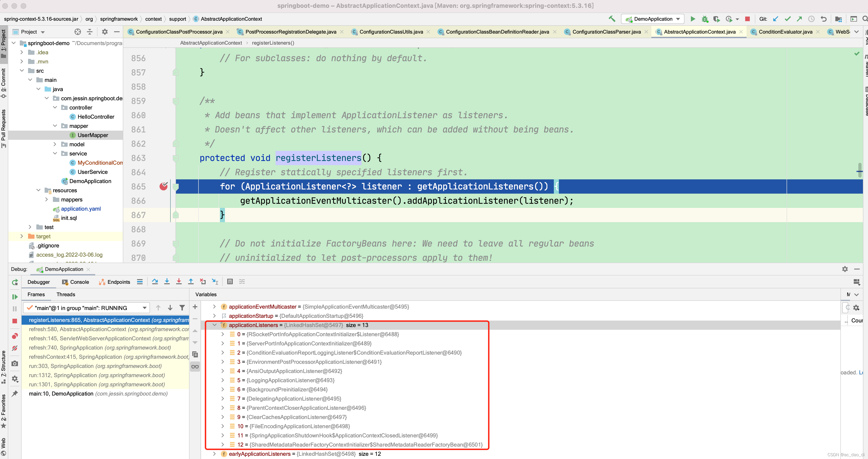Collapse the applicationListeners variable node
This screenshot has height=459, width=868.
click(214, 325)
